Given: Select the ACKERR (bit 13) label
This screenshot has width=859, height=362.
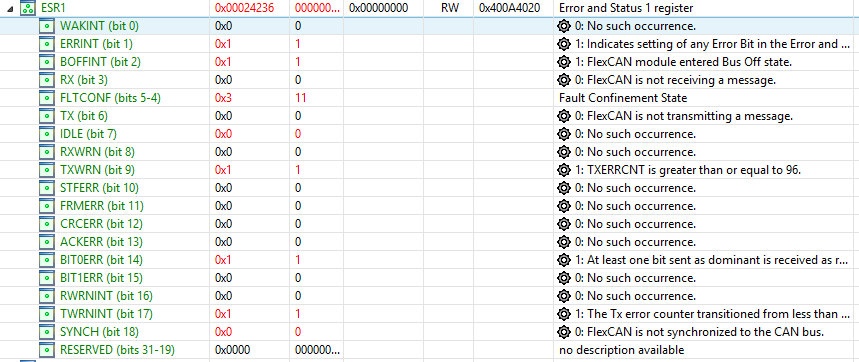Looking at the screenshot, I should click(101, 242).
